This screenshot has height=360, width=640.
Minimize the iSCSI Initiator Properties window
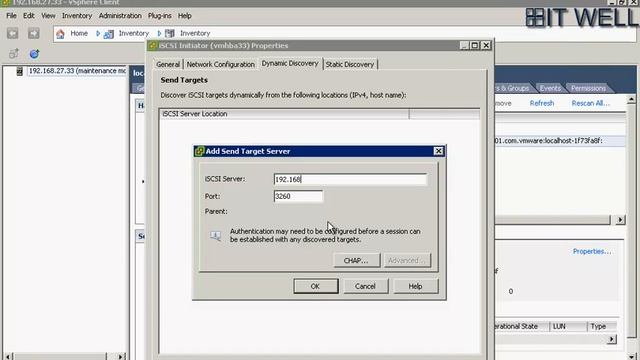tap(464, 45)
